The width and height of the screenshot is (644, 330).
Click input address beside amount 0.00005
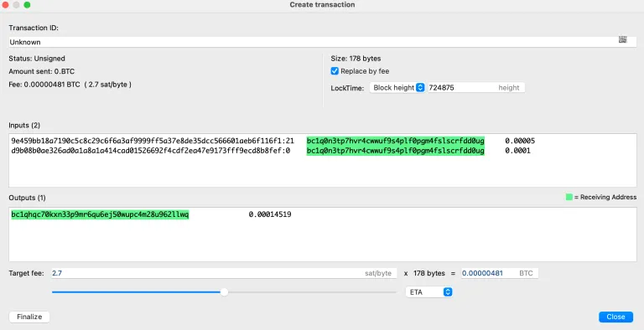396,141
